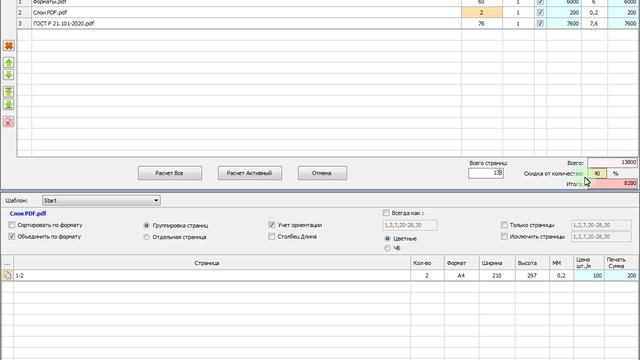The width and height of the screenshot is (640, 360).
Task: Click Кол-во column header
Action: tap(427, 263)
